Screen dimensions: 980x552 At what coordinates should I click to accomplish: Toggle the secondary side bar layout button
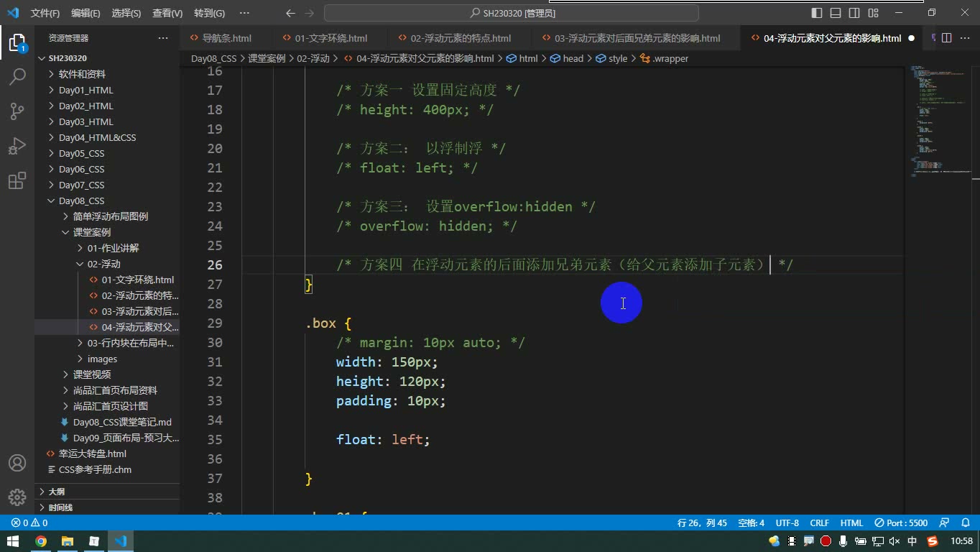click(854, 13)
